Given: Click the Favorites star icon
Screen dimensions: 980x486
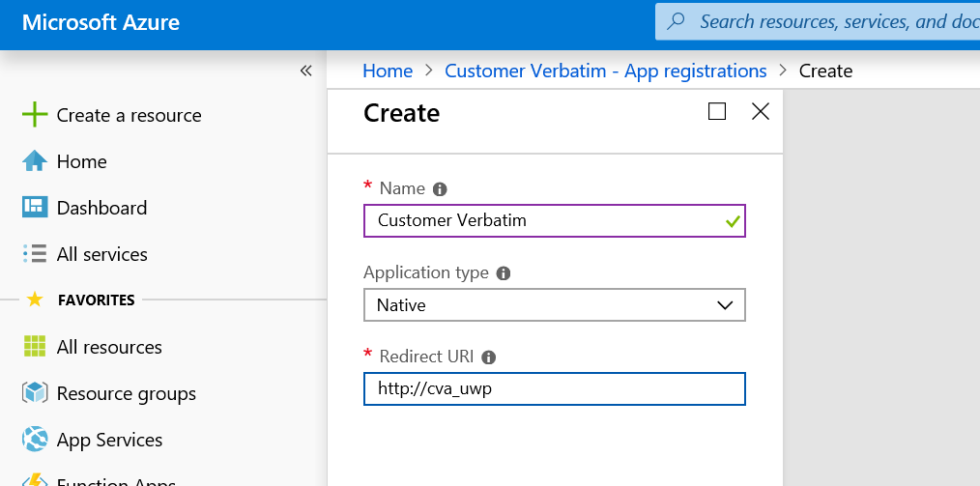Looking at the screenshot, I should 35,300.
